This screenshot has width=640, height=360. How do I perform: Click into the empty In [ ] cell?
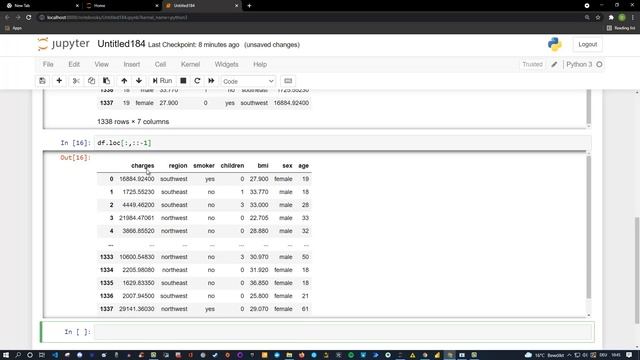[343, 332]
